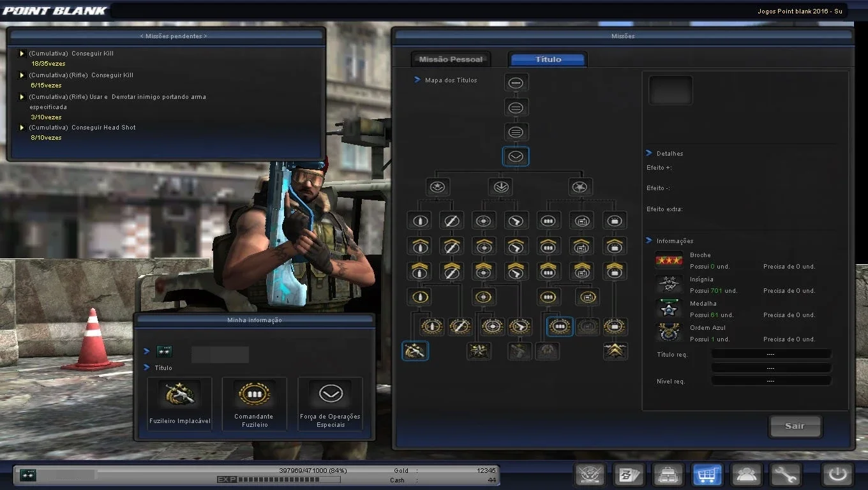Click the Ordem Azul emblem icon
The height and width of the screenshot is (490, 868).
669,333
